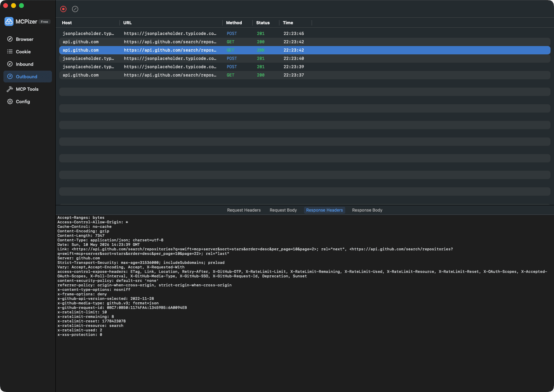
Task: Click the MCPizer app title
Action: click(x=26, y=21)
